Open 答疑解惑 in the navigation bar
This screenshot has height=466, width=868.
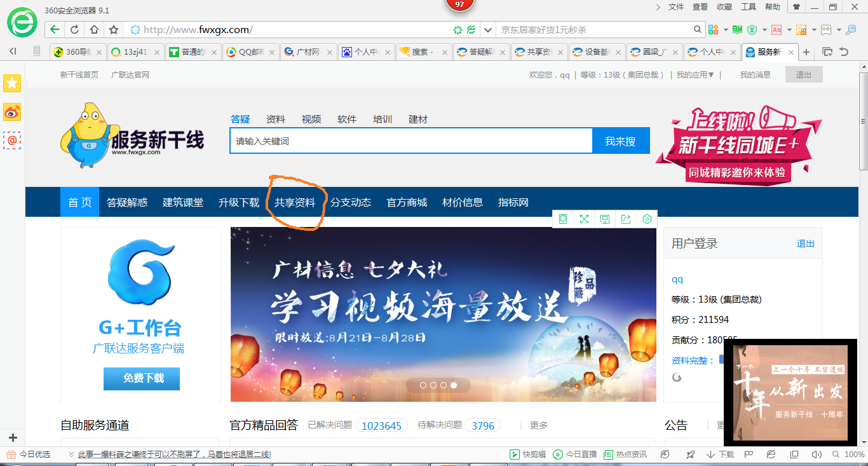click(127, 202)
